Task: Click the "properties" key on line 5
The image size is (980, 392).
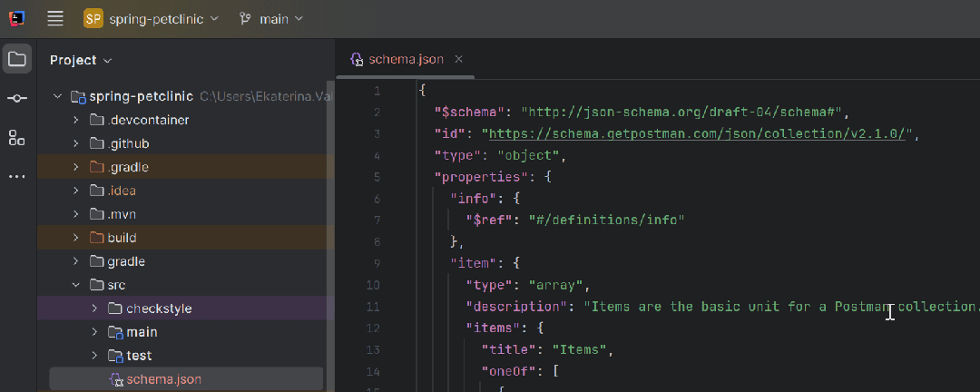Action: pos(481,177)
